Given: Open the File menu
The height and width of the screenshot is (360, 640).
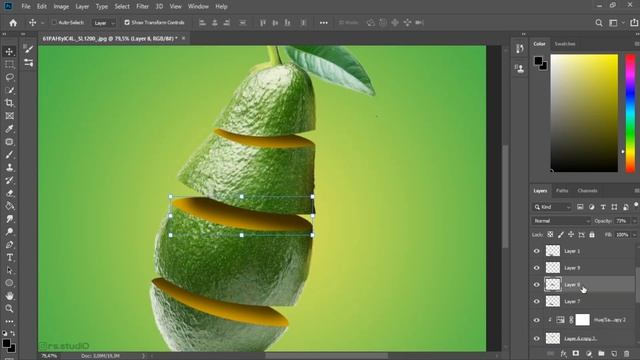Looking at the screenshot, I should (x=26, y=7).
